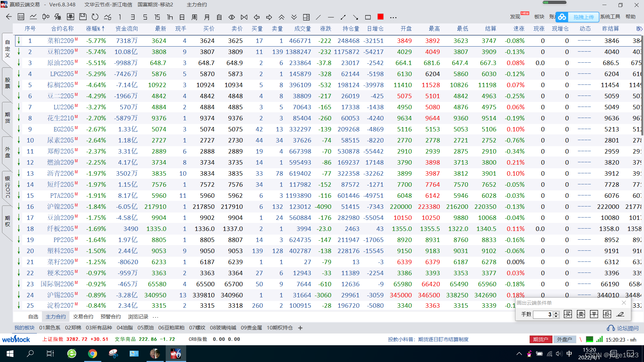This screenshot has width=644, height=362.
Task: Select the 期权 side tab
Action: (7, 221)
